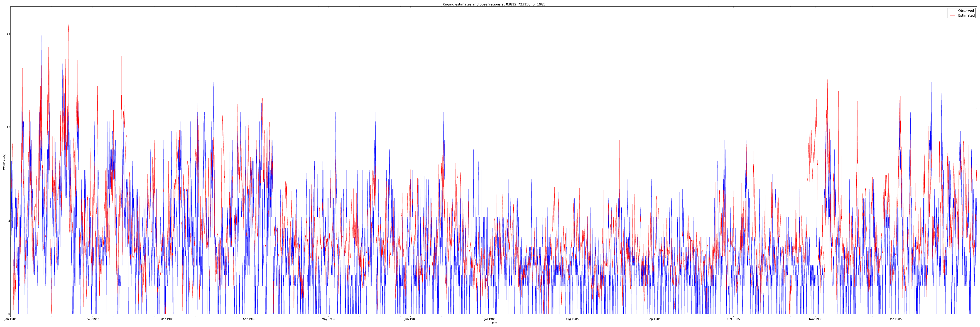Click the May 1985 tick label
This screenshot has height=327, width=980.
point(328,319)
